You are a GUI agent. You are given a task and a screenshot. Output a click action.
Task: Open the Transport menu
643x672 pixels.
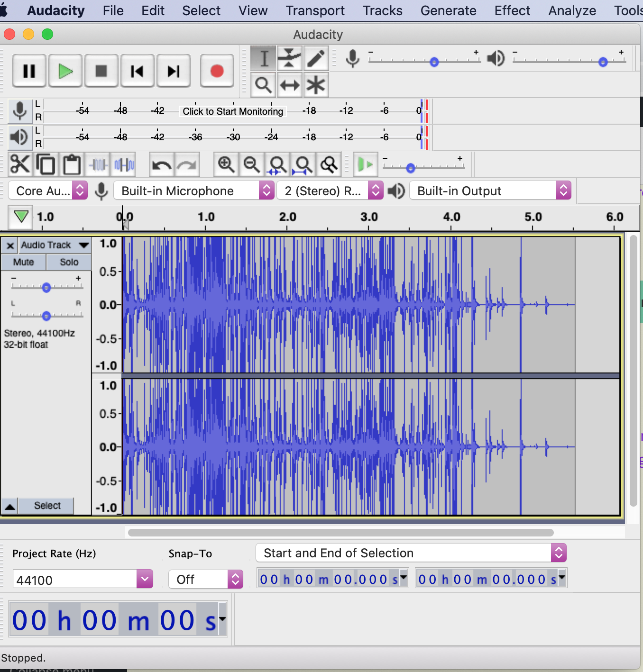[315, 10]
